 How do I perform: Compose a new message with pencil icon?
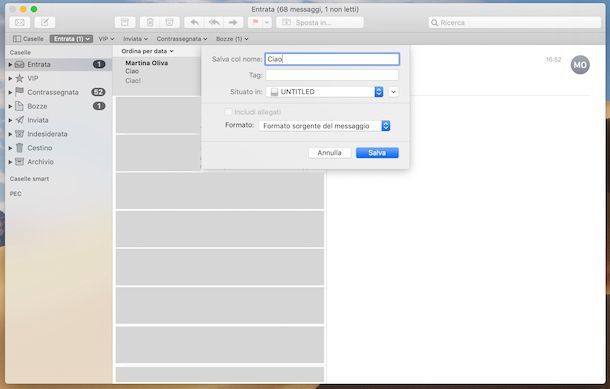[45, 23]
